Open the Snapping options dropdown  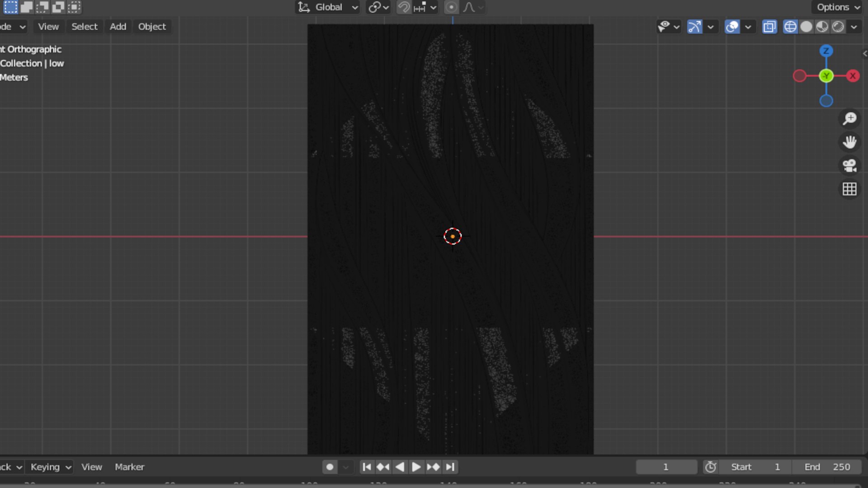(x=425, y=7)
